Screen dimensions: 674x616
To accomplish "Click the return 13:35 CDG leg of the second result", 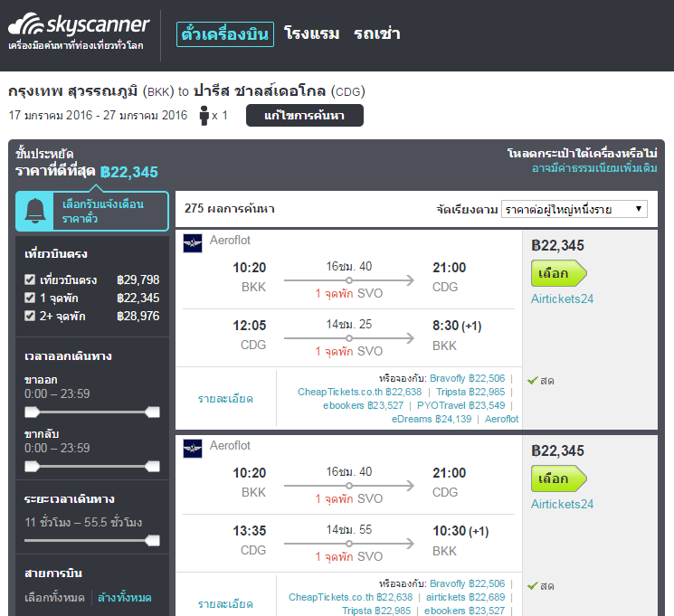I will coord(348,543).
